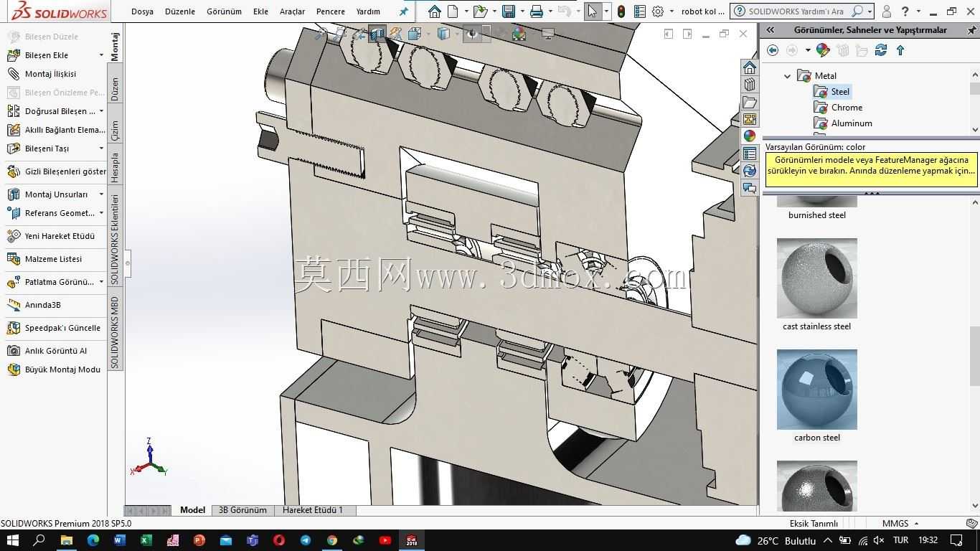Open the Düzenle menu
Viewport: 980px width, 551px height.
tap(180, 11)
